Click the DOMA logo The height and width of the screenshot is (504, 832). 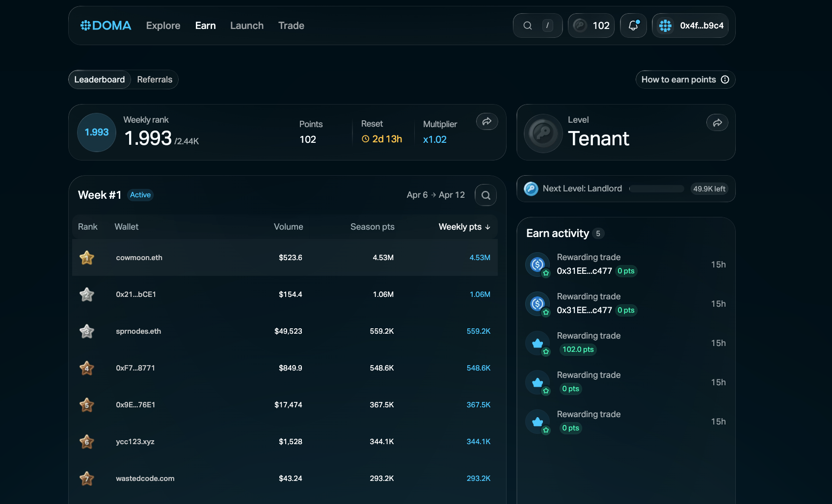pos(106,26)
